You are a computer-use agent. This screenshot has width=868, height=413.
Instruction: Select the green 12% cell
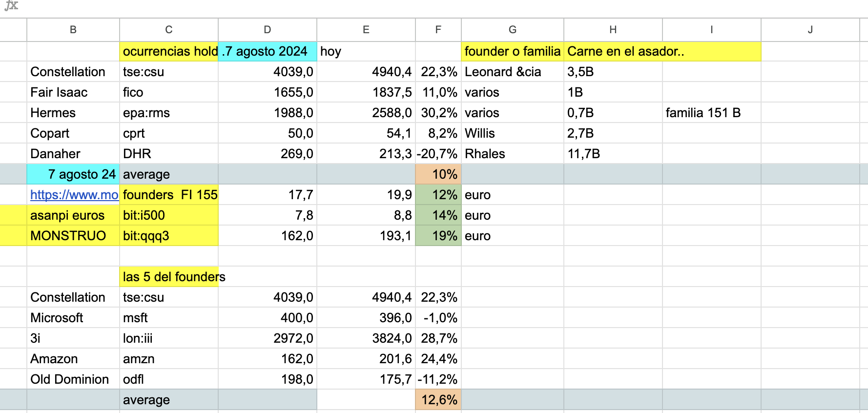(x=438, y=195)
